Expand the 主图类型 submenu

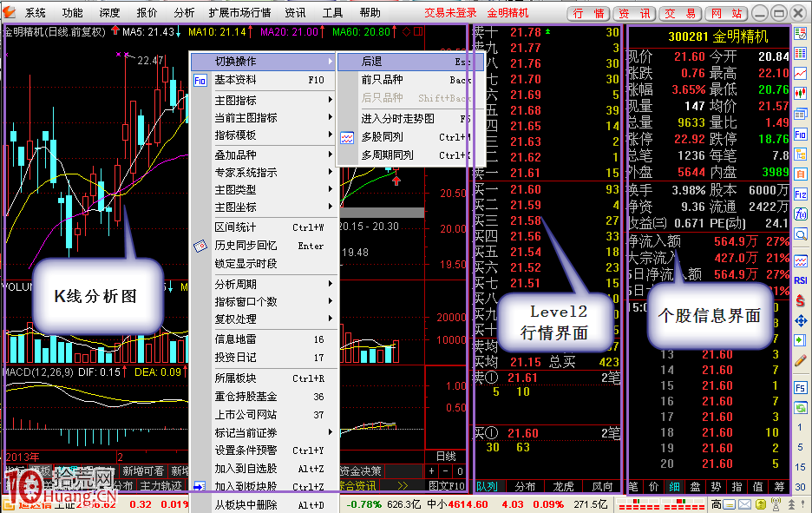tap(264, 190)
